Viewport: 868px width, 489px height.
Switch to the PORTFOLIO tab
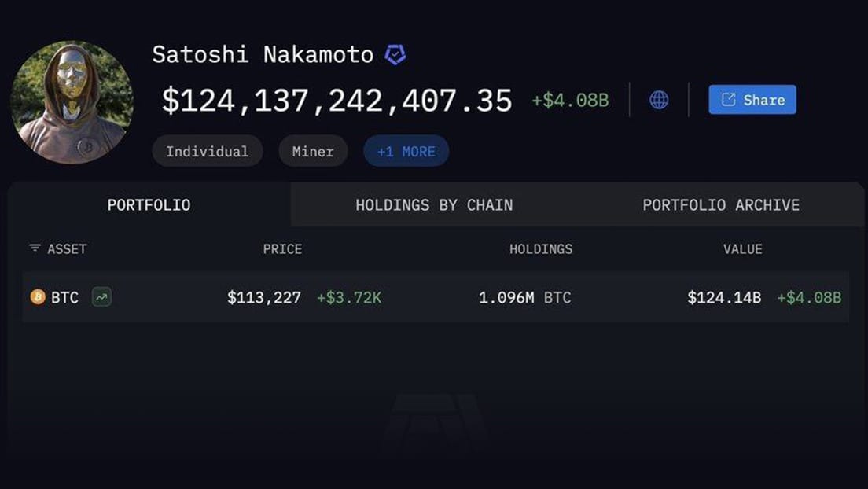(149, 205)
